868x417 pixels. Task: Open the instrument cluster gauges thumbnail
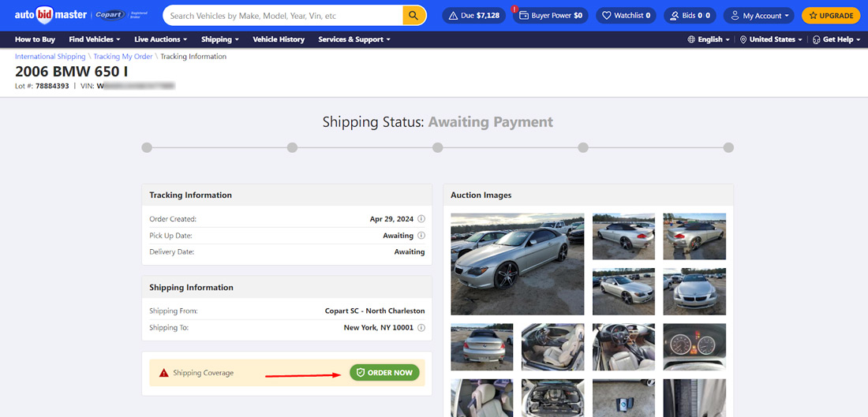click(694, 348)
